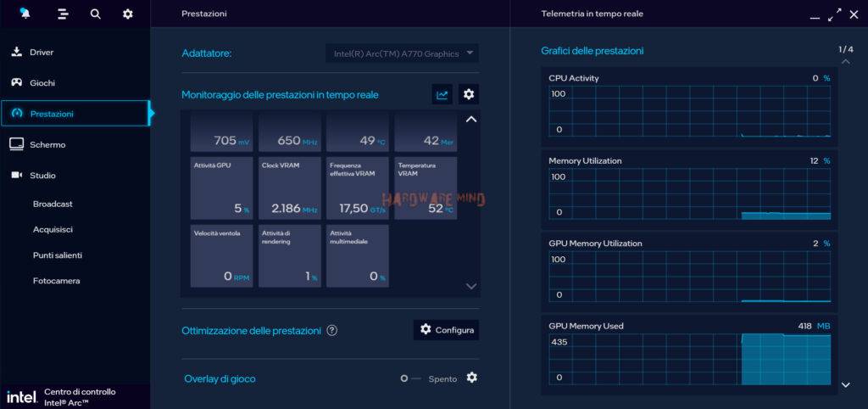
Task: Click the Attività GPU tile
Action: pyautogui.click(x=221, y=188)
